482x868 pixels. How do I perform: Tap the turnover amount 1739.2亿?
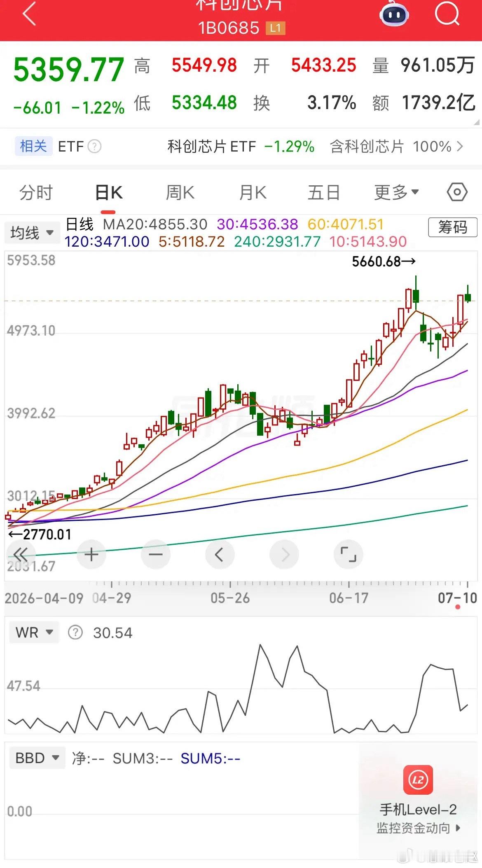point(438,103)
